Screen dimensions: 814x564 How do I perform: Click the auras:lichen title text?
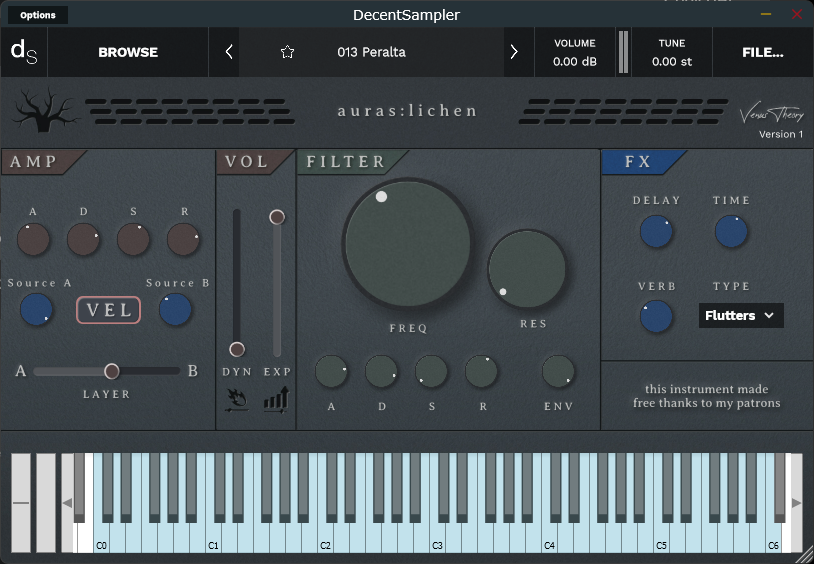(407, 111)
